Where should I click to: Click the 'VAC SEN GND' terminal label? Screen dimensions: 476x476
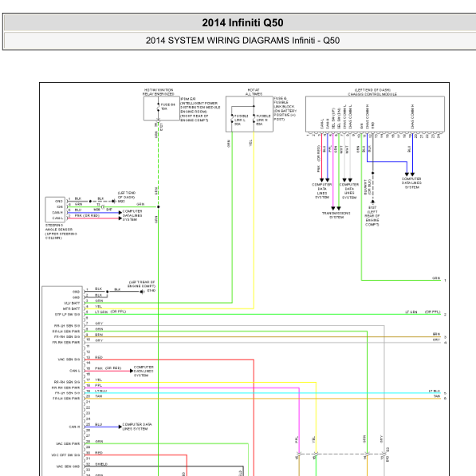click(68, 466)
